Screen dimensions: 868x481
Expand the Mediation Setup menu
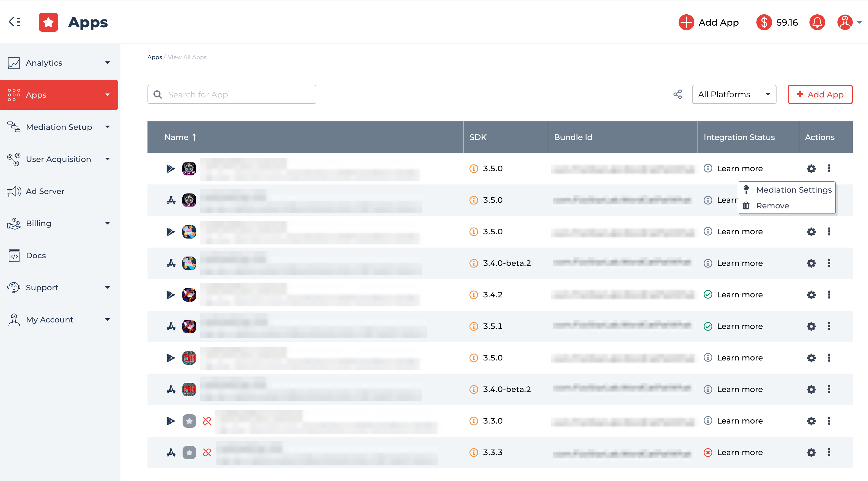59,127
